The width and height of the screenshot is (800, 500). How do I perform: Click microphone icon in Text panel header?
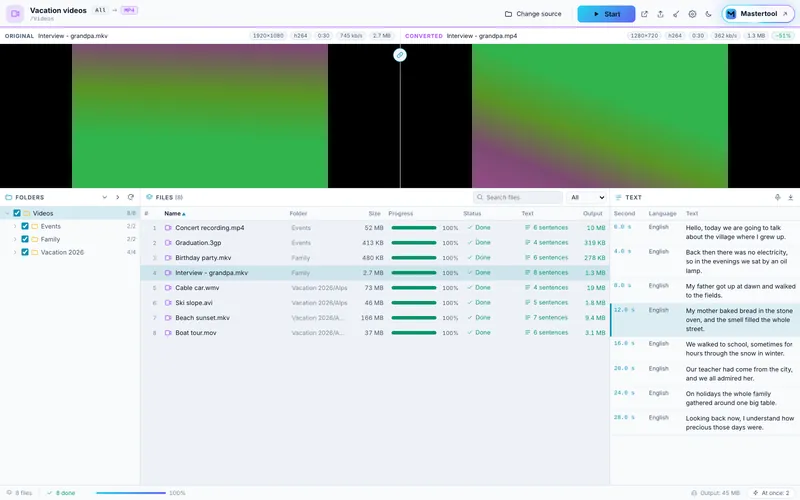tap(777, 197)
